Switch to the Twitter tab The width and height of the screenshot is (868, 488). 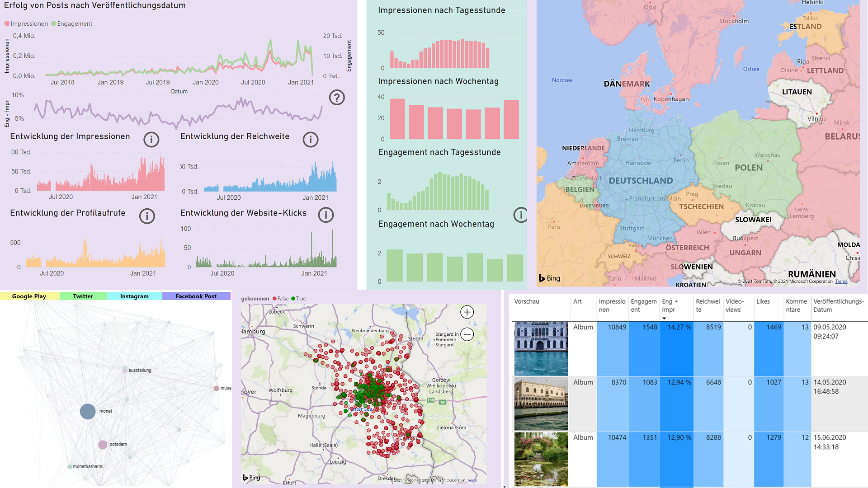point(83,296)
